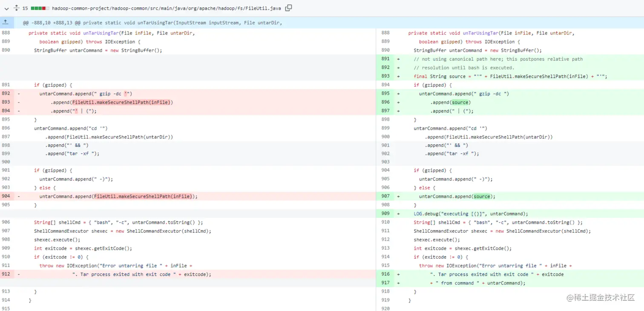
Task: Click the hunk header @@ -888,10 +888,13 line
Action: click(152, 23)
